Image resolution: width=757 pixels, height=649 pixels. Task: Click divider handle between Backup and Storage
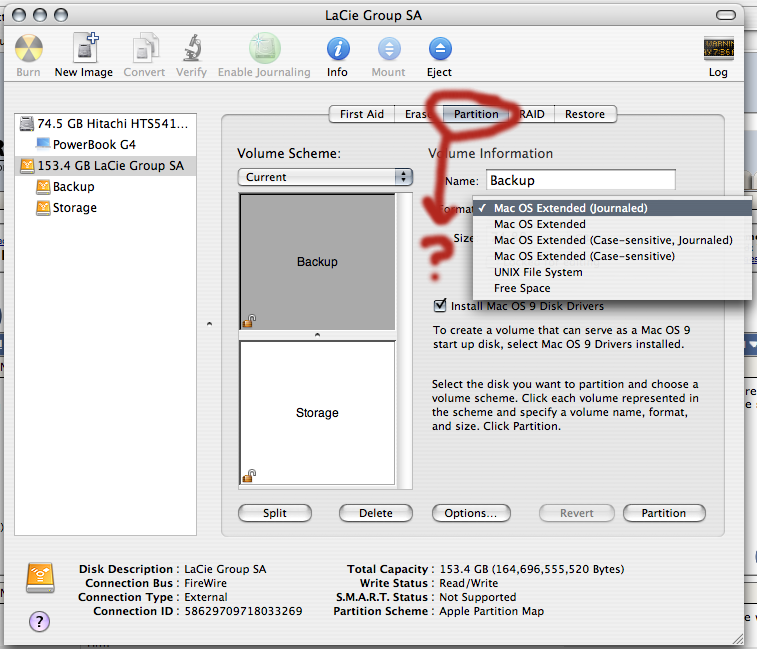pyautogui.click(x=317, y=335)
